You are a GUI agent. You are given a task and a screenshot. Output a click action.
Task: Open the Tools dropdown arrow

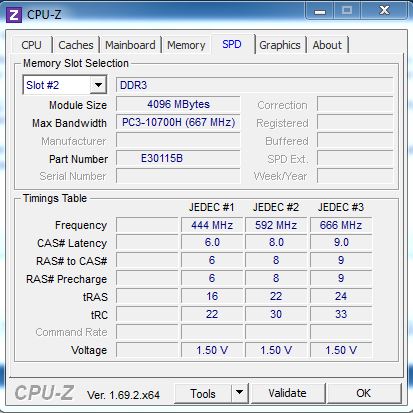[x=239, y=393]
